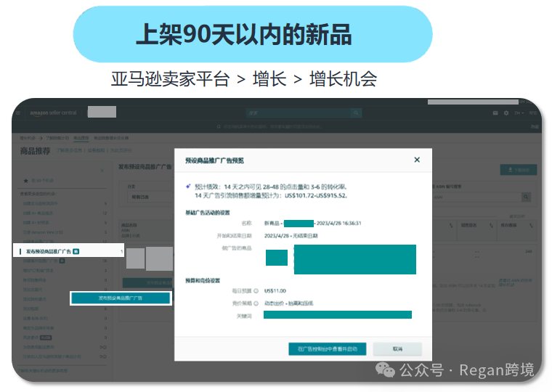Image resolution: width=552 pixels, height=392 pixels.
Task: Select 添加其他要点 opportunity
Action: click(x=35, y=299)
